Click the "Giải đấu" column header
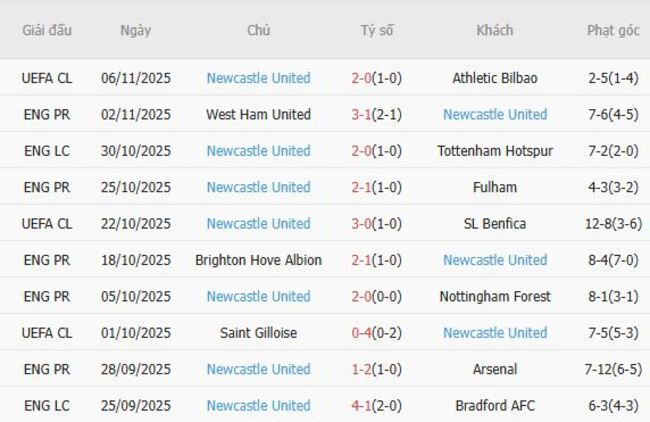Screen dimensions: 650x422 pos(47,30)
